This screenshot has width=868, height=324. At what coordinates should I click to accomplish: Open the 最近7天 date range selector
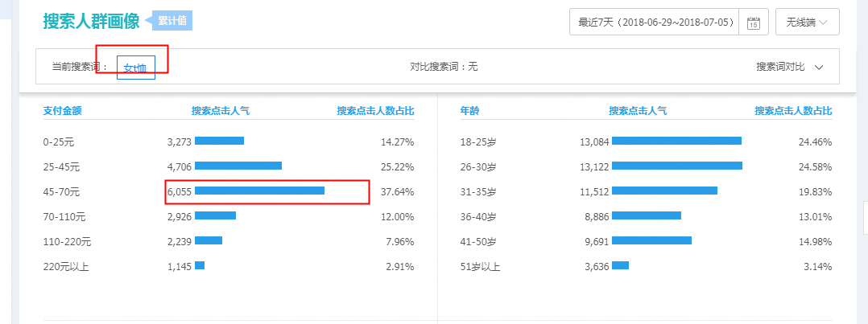(654, 23)
